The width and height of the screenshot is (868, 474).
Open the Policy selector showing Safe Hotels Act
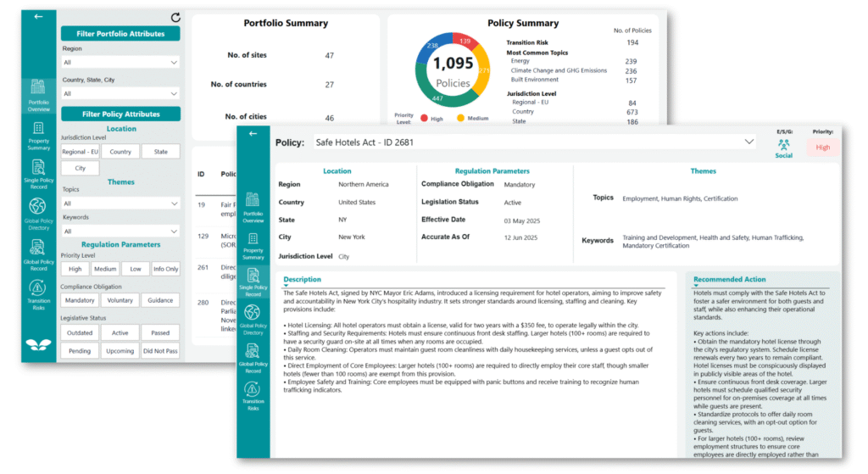tap(534, 142)
